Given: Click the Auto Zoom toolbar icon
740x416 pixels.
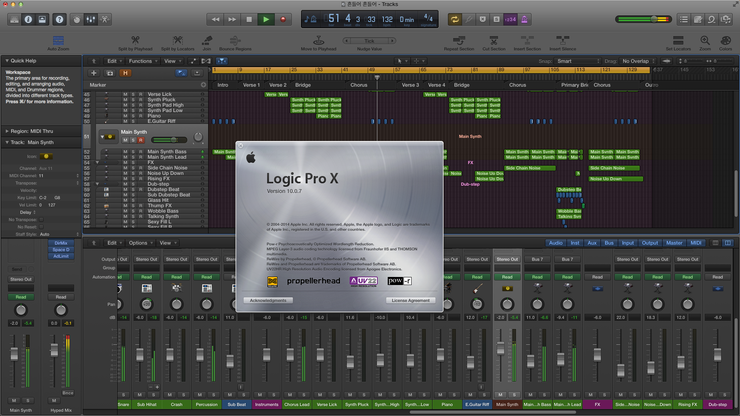Looking at the screenshot, I should click(x=58, y=41).
